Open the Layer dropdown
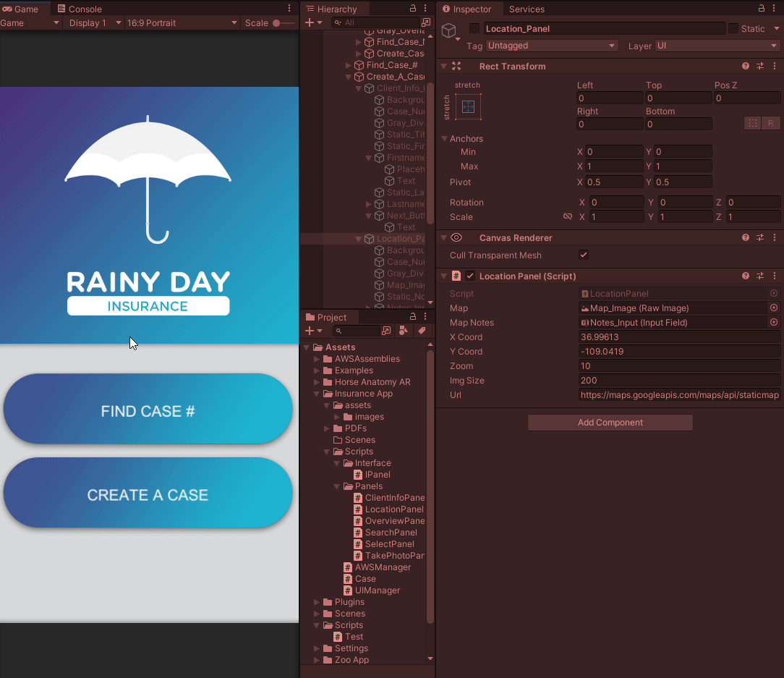 coord(717,46)
